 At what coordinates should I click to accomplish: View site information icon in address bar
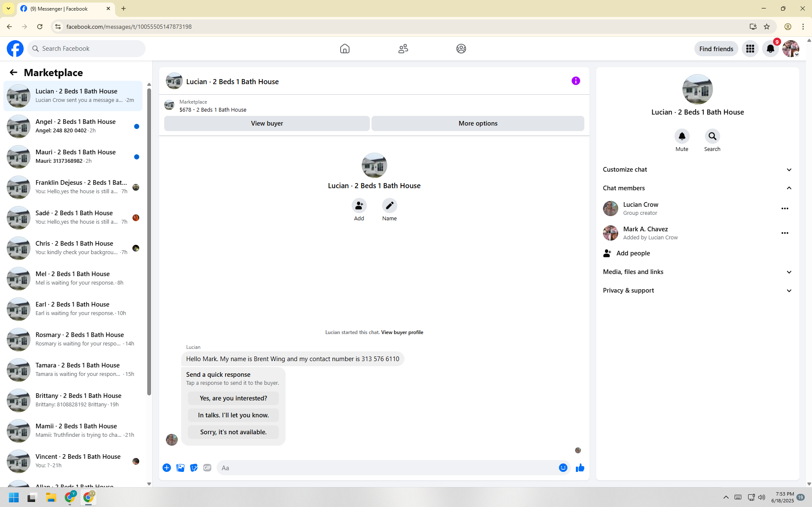(x=58, y=27)
